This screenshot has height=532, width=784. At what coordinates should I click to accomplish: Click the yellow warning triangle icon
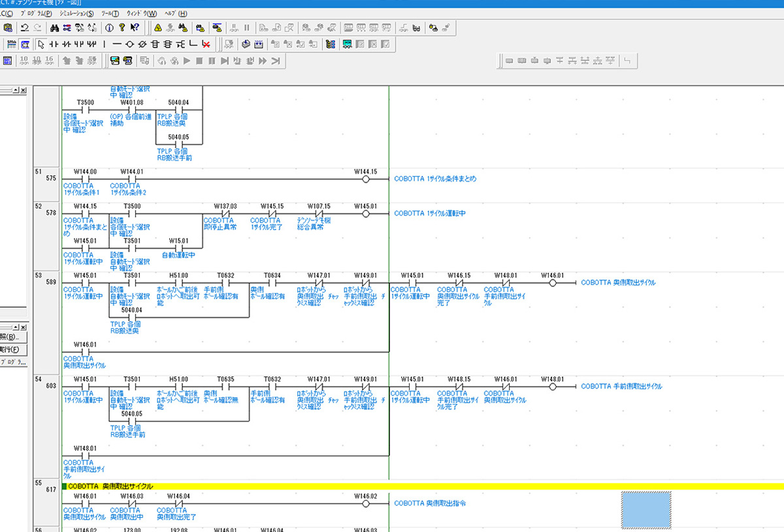[x=158, y=28]
